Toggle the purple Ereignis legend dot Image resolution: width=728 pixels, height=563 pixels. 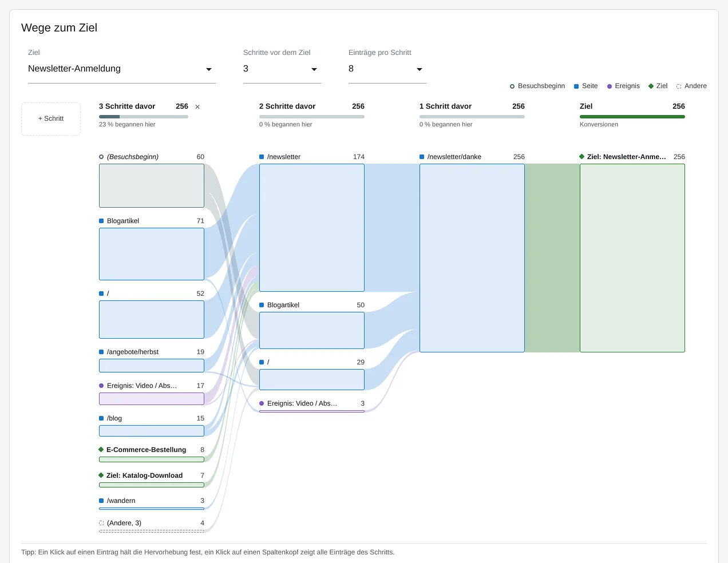(610, 86)
